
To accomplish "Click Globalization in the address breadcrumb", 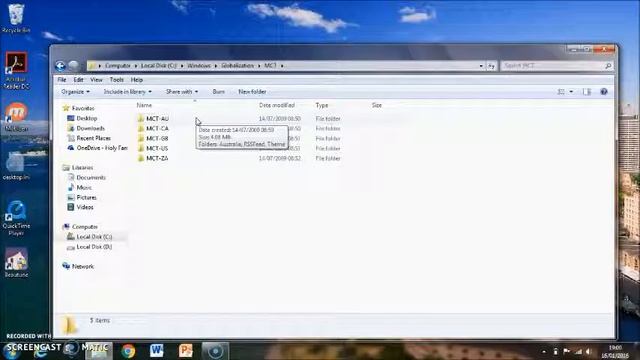I will (237, 66).
